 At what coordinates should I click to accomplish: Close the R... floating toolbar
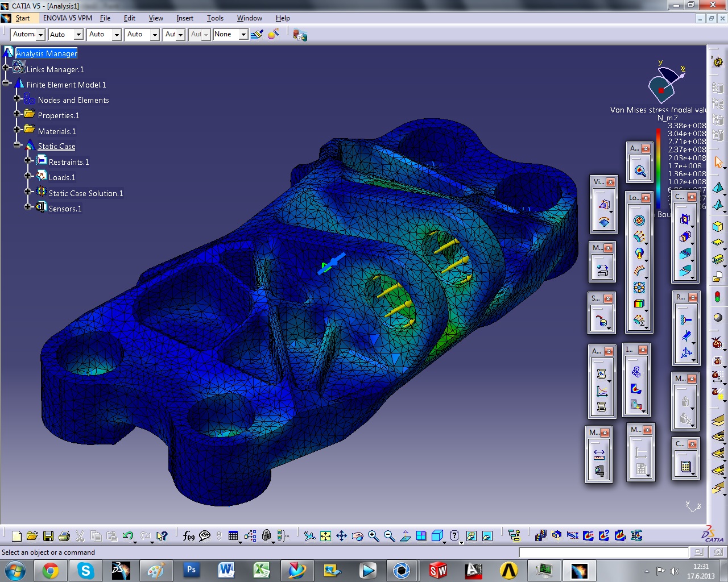[x=693, y=297]
